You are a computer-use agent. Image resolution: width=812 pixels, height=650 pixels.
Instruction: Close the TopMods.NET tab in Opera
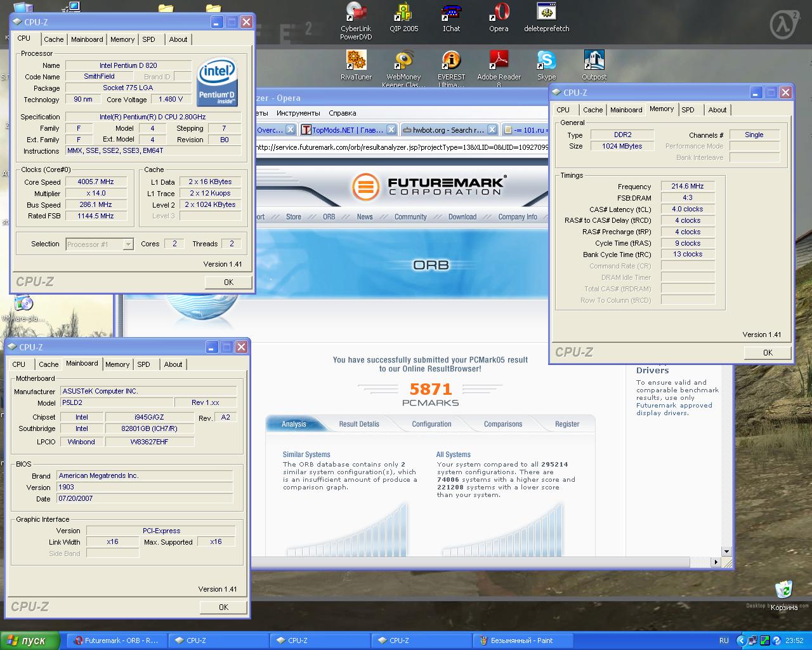pos(391,129)
